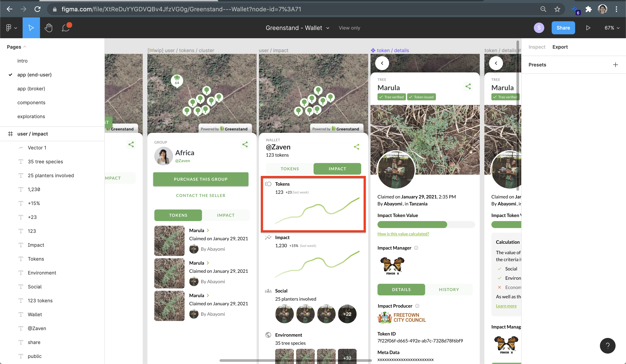The height and width of the screenshot is (364, 626).
Task: Select the Hand tool in toolbar
Action: pyautogui.click(x=48, y=28)
